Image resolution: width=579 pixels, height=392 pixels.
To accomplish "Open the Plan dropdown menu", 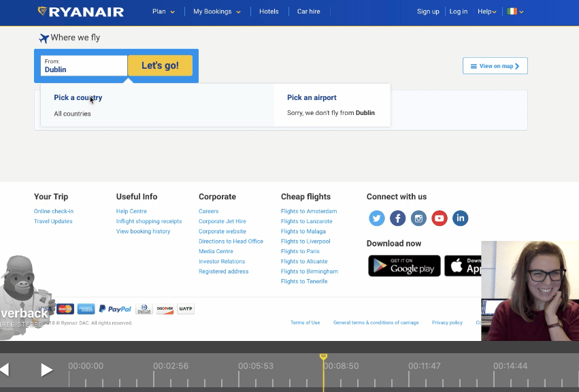I will click(163, 12).
